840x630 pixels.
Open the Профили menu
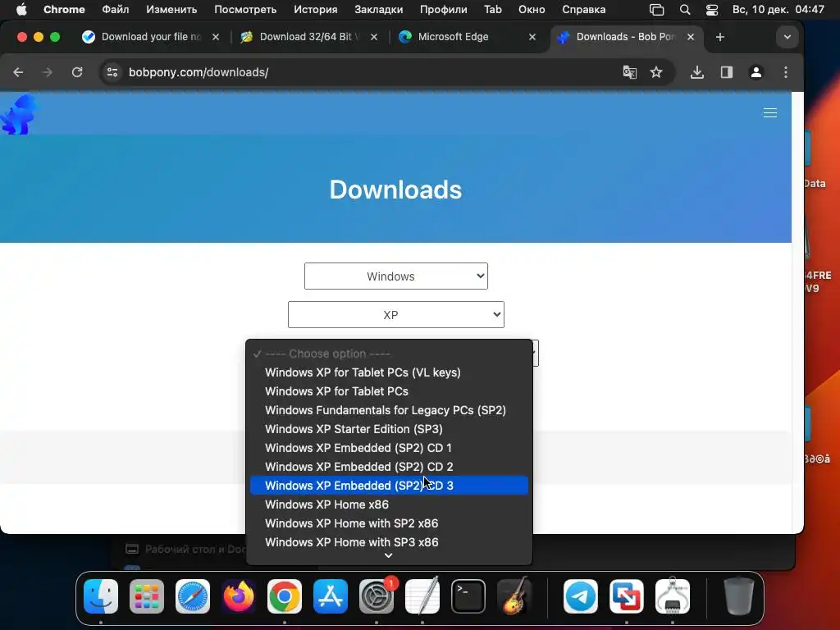[444, 10]
